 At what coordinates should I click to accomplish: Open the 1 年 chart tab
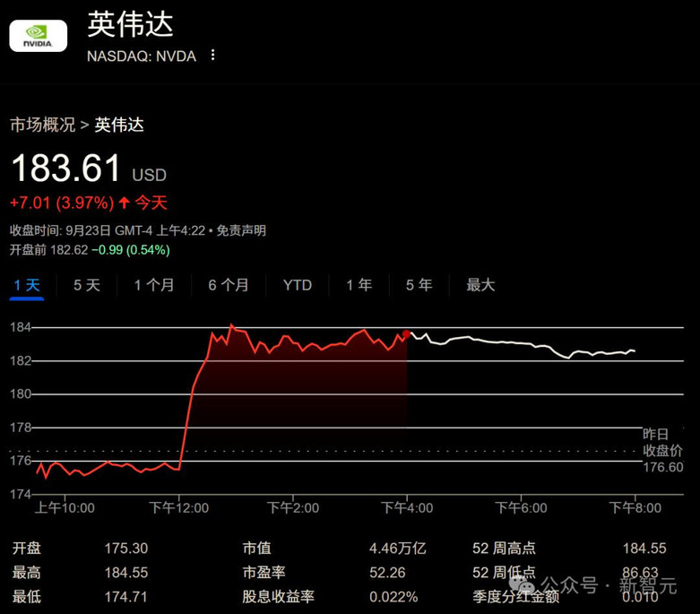[x=359, y=285]
